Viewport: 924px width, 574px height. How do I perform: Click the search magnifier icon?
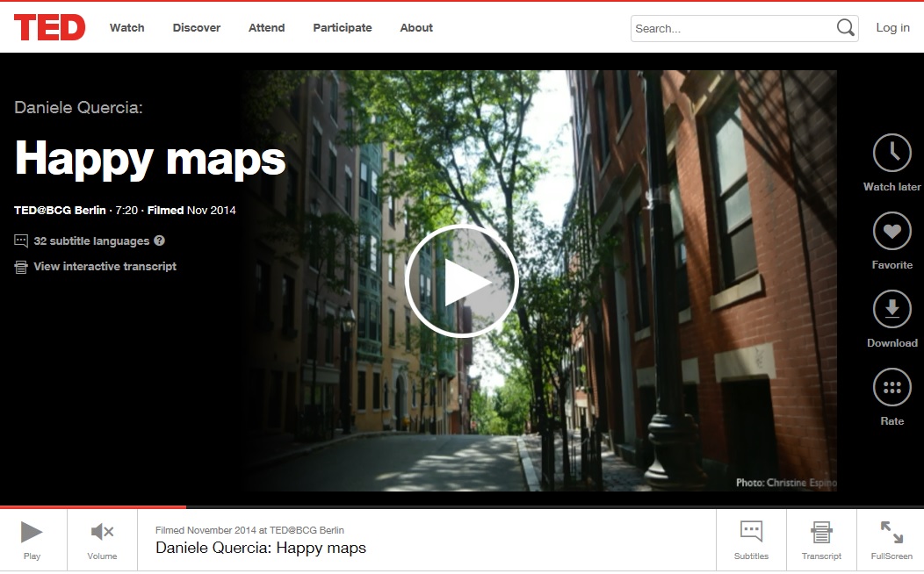(x=845, y=28)
